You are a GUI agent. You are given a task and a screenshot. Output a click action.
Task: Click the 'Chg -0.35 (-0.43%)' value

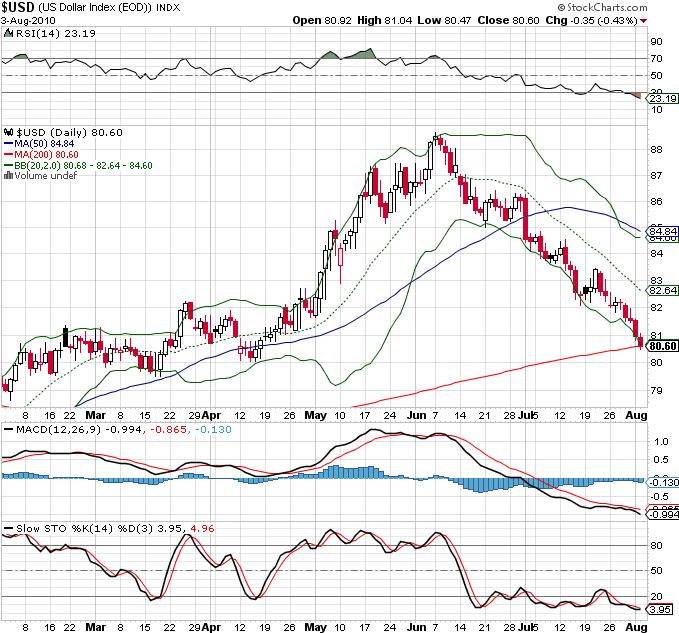coord(592,20)
